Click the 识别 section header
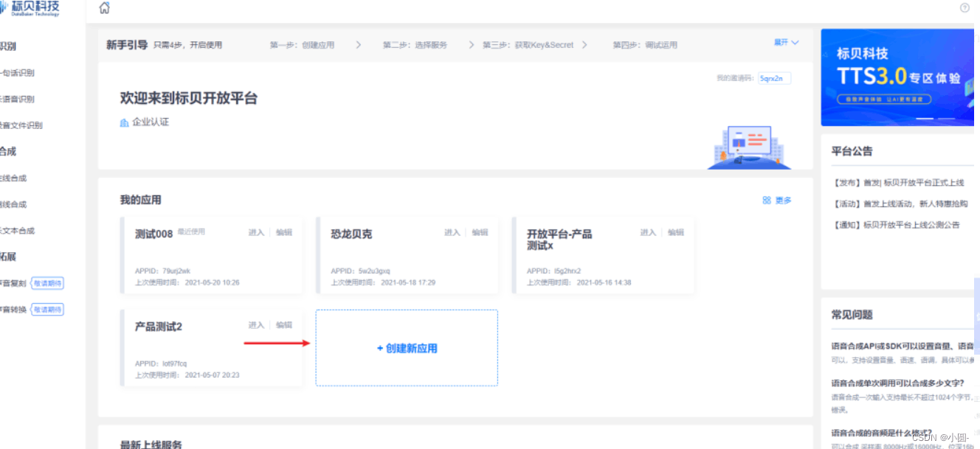This screenshot has height=449, width=980. (8, 46)
